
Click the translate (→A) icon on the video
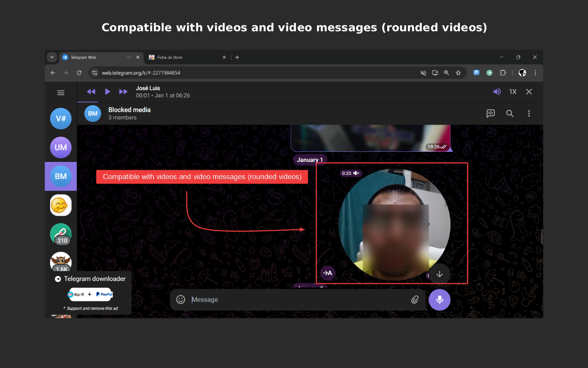click(x=328, y=273)
